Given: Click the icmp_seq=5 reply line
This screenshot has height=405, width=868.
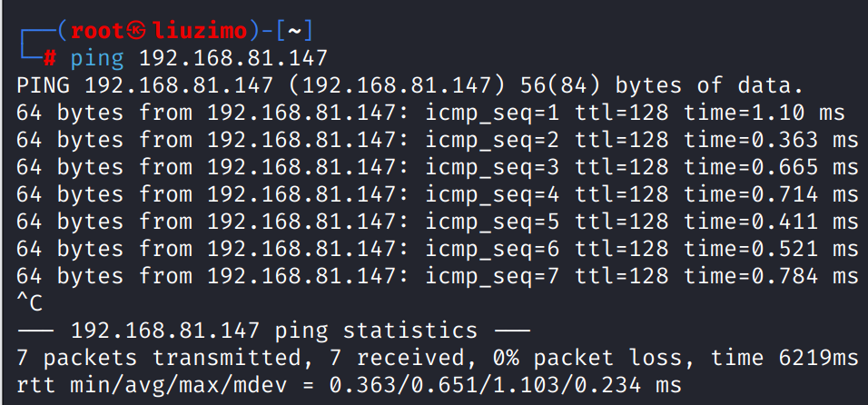Looking at the screenshot, I should point(438,222).
